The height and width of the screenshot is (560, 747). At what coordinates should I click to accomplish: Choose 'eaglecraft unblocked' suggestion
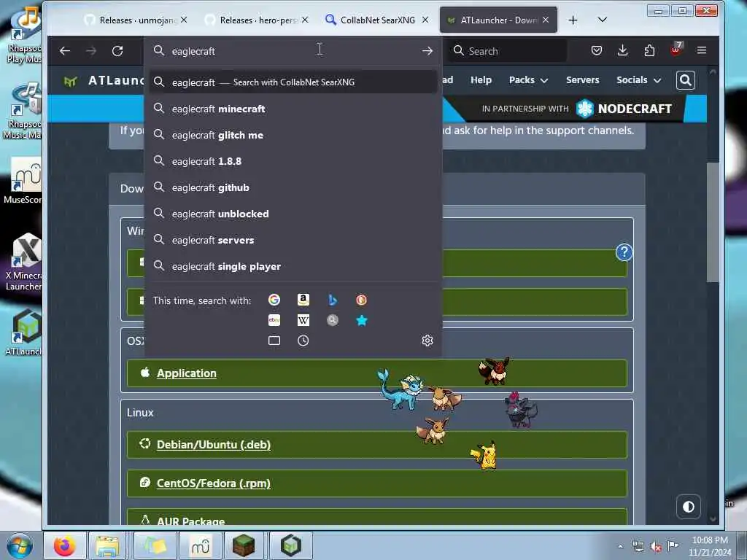click(293, 214)
